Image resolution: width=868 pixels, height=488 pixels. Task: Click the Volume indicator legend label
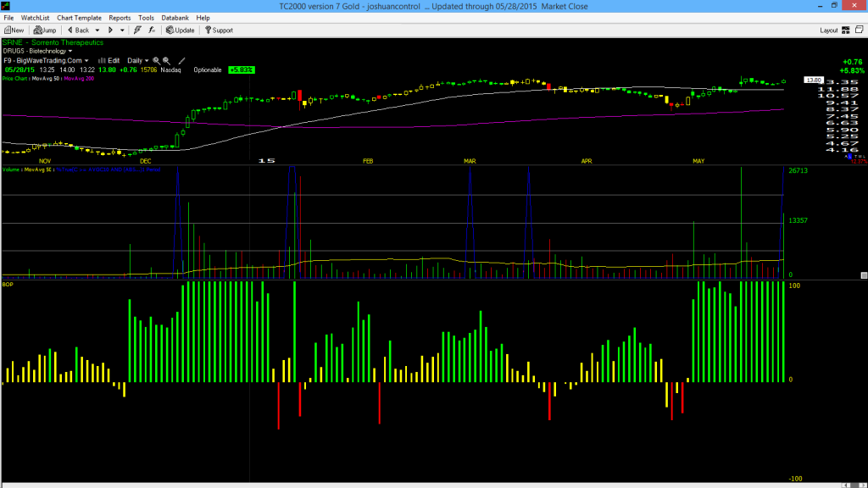point(11,169)
